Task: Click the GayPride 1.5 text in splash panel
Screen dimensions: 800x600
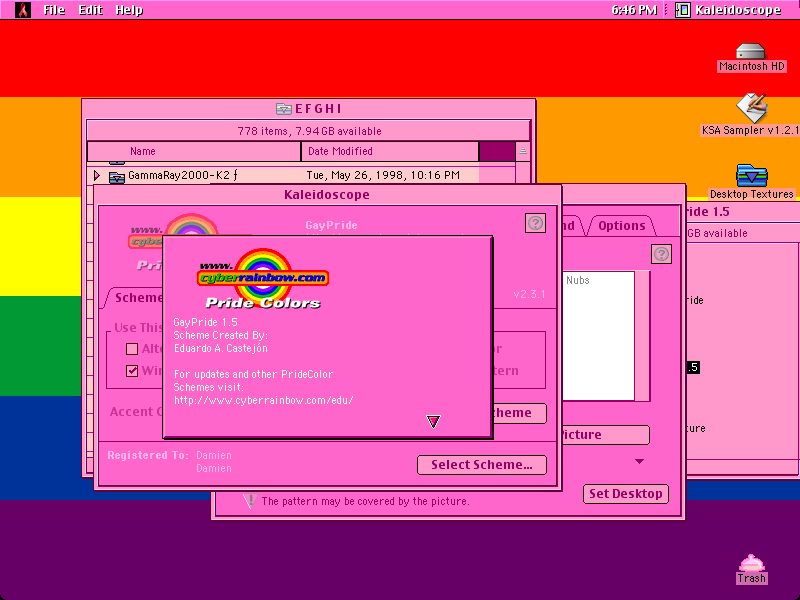Action: pos(205,322)
